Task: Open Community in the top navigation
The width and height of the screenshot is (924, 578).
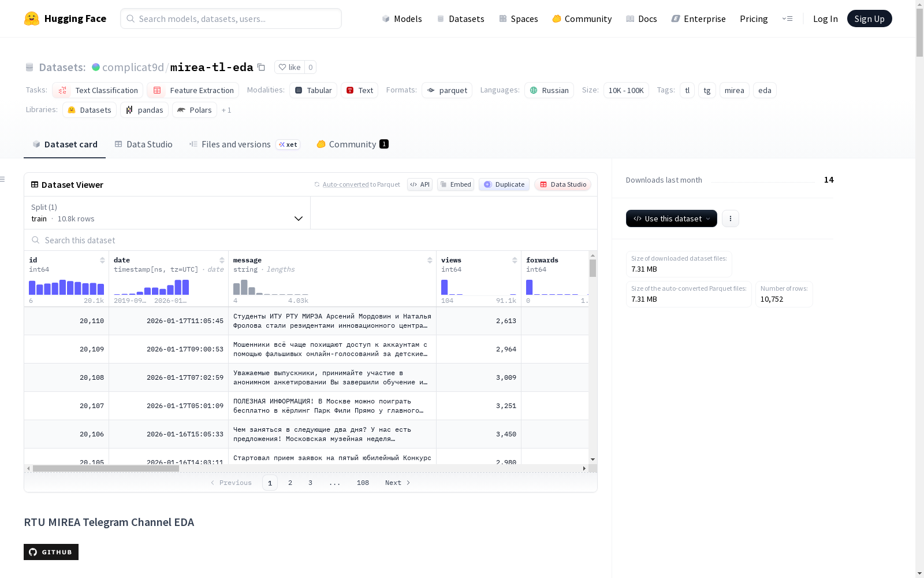Action: pyautogui.click(x=582, y=18)
